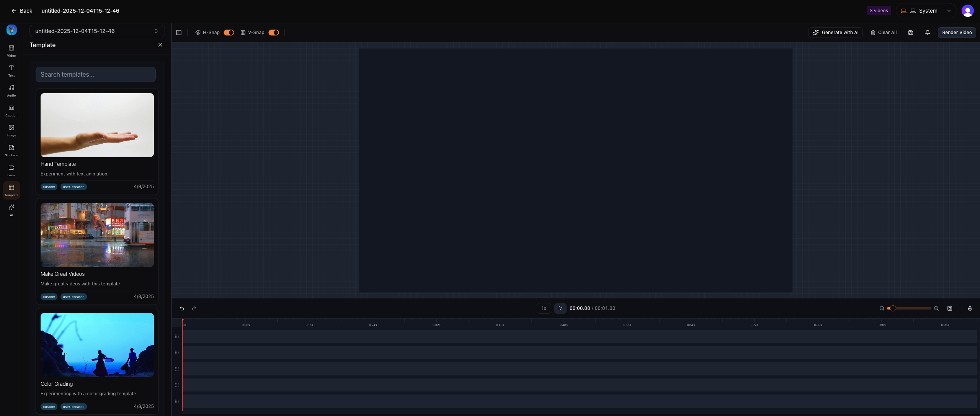The image size is (980, 416).
Task: Toggle the sidebar panel collapse icon
Action: point(179,33)
